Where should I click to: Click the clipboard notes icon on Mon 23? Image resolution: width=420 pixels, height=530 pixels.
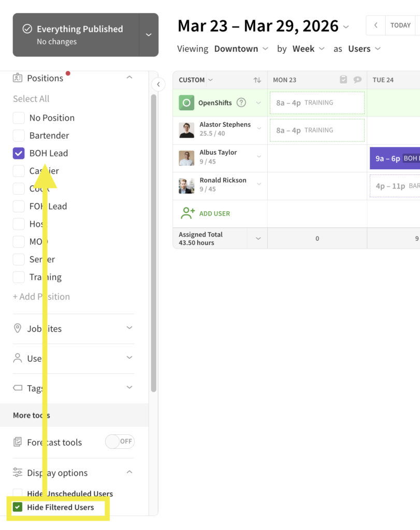(343, 80)
